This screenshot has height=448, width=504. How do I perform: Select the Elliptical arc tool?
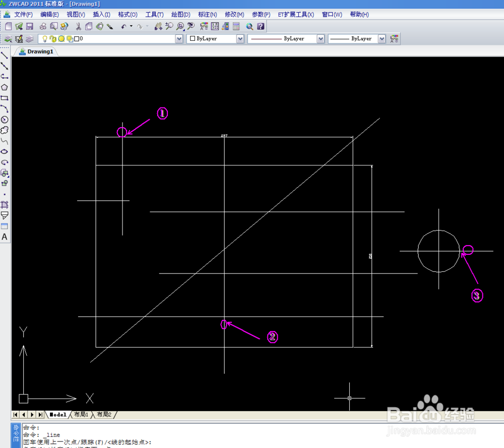click(x=5, y=162)
